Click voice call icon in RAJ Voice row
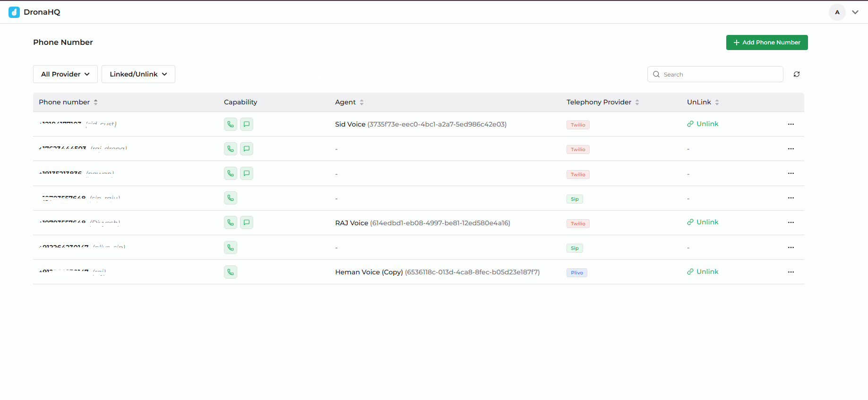 (x=231, y=222)
